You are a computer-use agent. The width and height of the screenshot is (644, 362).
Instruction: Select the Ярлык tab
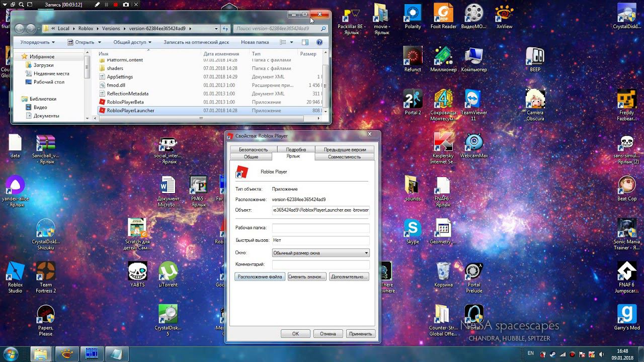(293, 156)
